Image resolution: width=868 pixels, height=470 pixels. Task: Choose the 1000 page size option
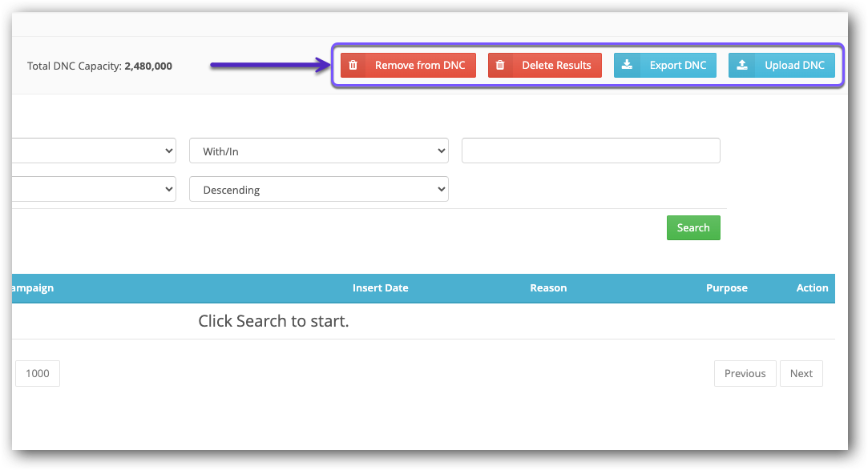click(38, 374)
